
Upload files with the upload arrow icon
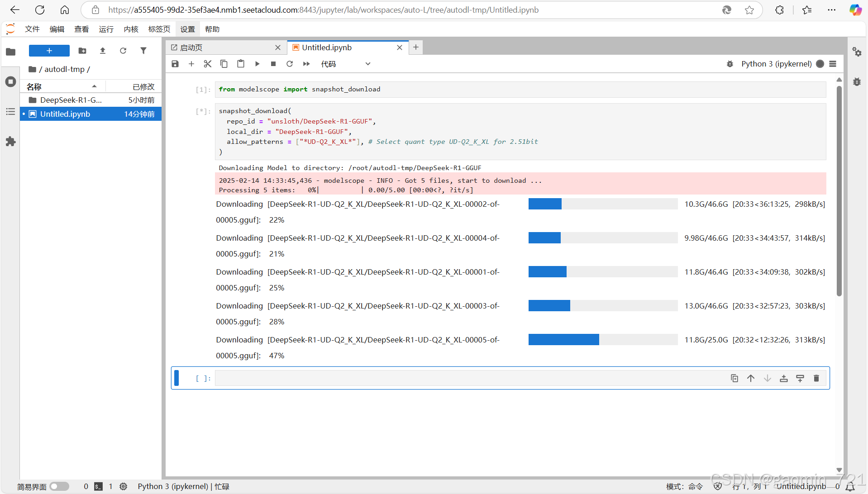pyautogui.click(x=103, y=51)
